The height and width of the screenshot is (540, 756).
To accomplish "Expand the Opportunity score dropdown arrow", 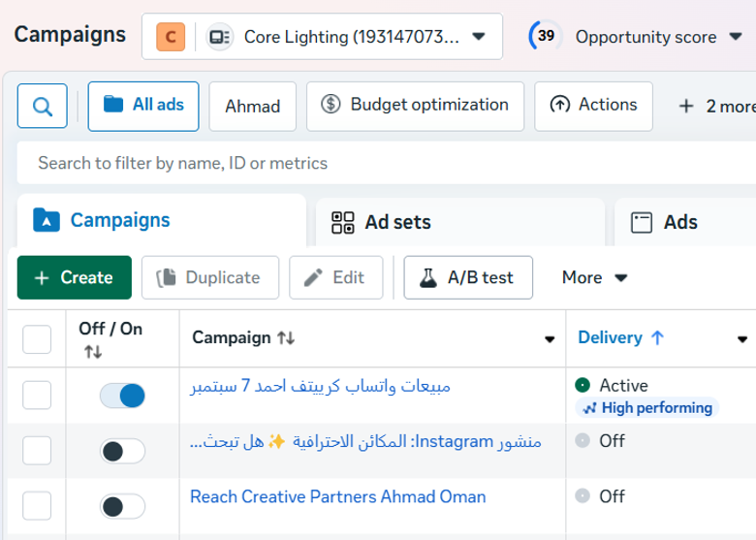I will pos(736,37).
